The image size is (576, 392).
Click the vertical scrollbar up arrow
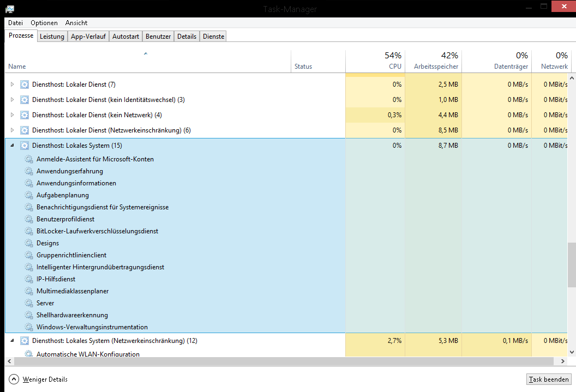[572, 78]
